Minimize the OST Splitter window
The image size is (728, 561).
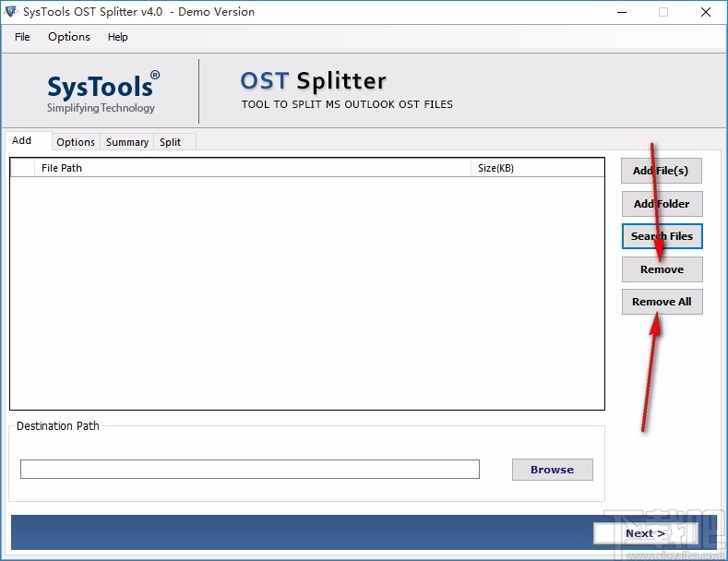[x=622, y=12]
